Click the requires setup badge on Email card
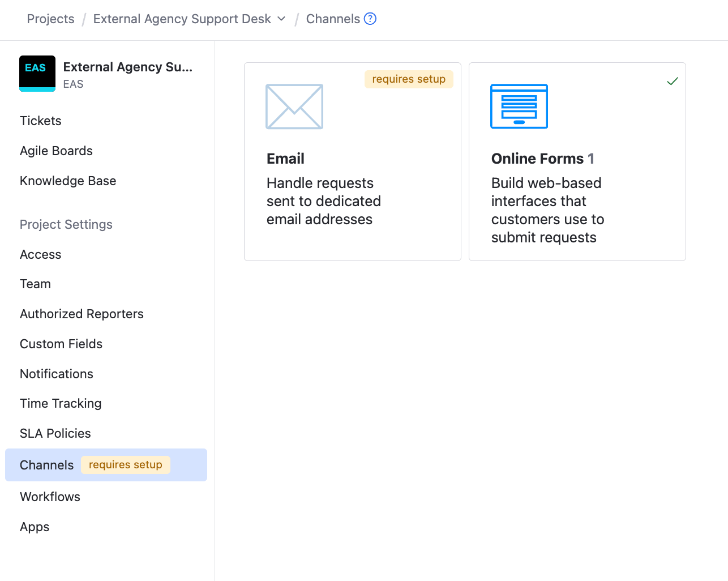Image resolution: width=728 pixels, height=581 pixels. pos(409,79)
